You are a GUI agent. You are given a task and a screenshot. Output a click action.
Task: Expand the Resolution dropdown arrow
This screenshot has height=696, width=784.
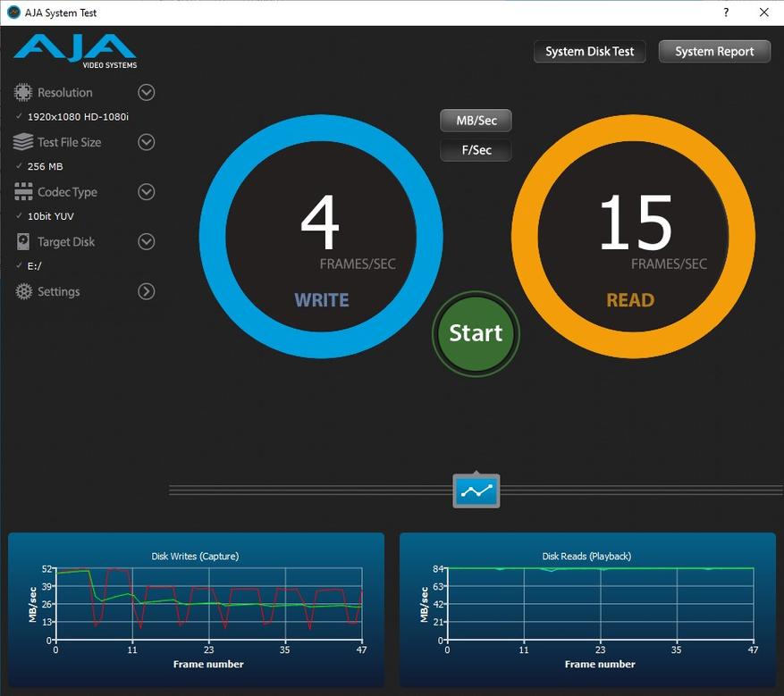point(146,92)
